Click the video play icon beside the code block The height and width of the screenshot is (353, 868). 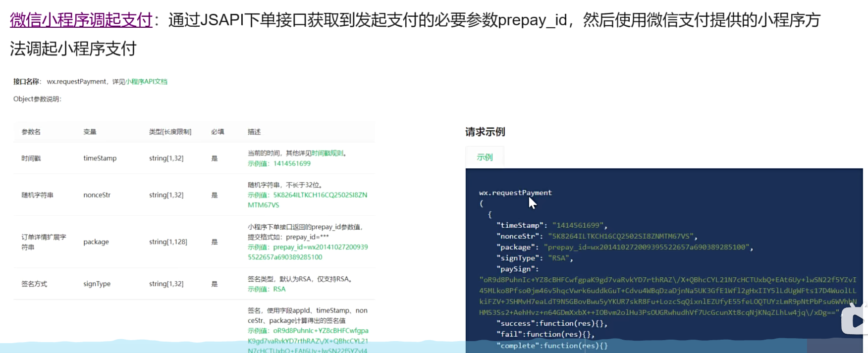(856, 321)
